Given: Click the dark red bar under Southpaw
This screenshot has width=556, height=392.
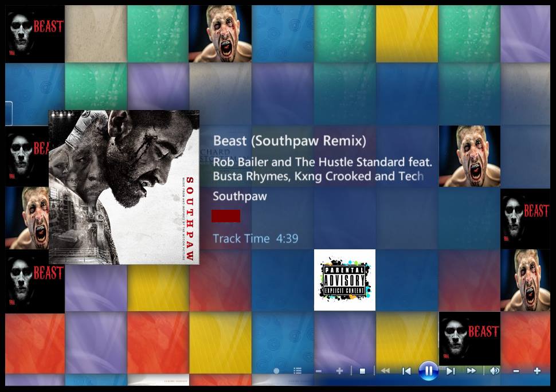Looking at the screenshot, I should 226,216.
